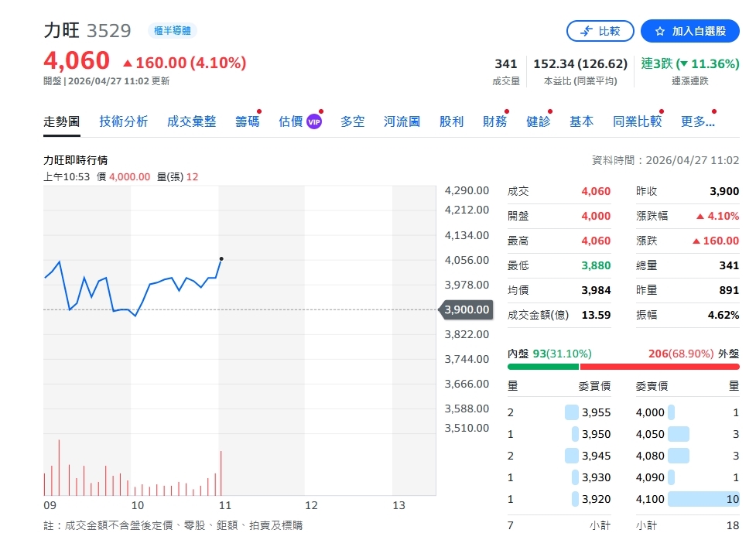Click the 成交彙整 tab
Screen dimensions: 756x540
(x=191, y=121)
